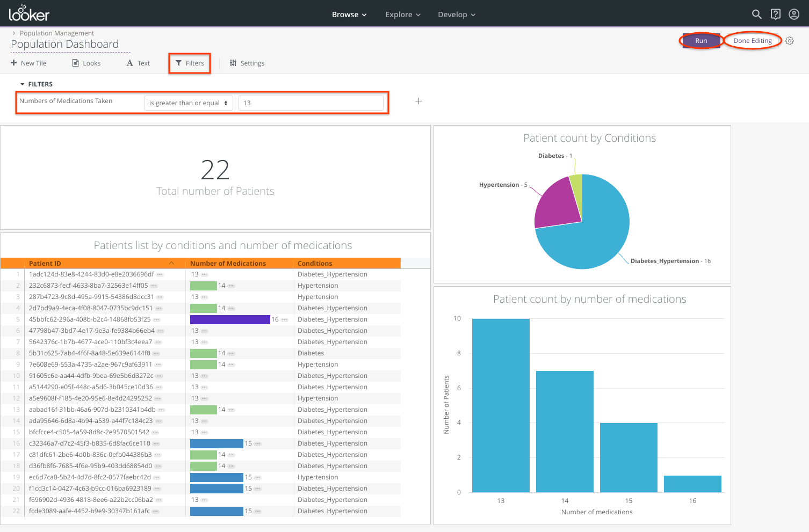Click Looks in the edit toolbar
This screenshot has height=532, width=809.
point(86,63)
